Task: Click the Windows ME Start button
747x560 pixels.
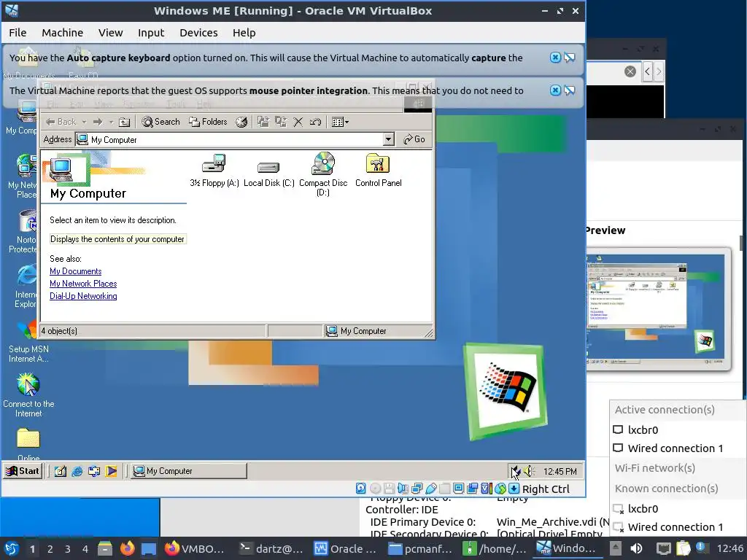Action: tap(23, 471)
